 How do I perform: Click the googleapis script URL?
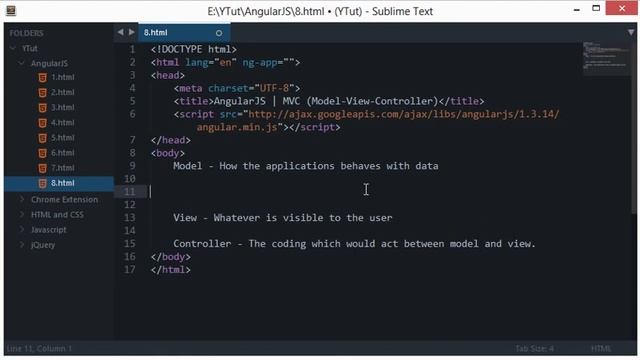point(404,114)
